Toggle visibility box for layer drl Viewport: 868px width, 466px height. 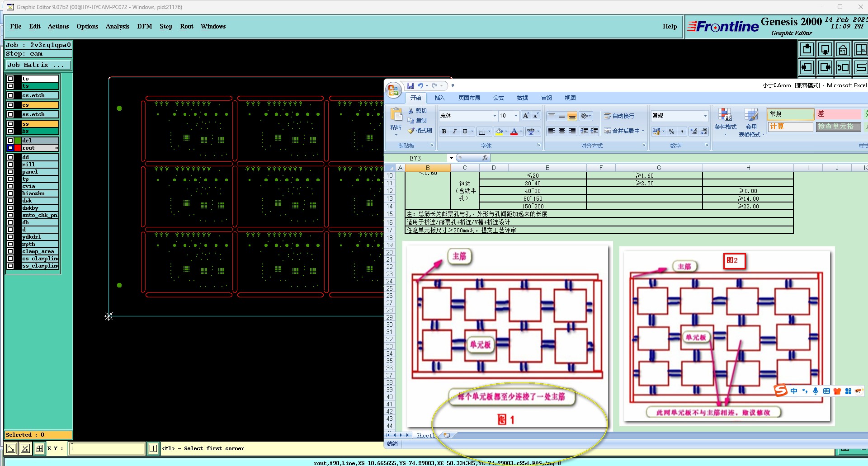tap(10, 141)
